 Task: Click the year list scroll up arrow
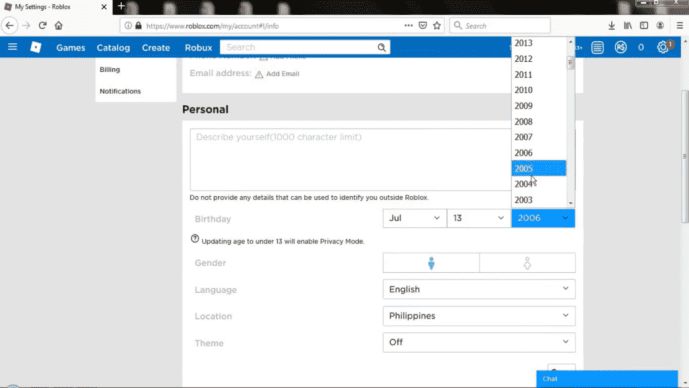click(570, 41)
